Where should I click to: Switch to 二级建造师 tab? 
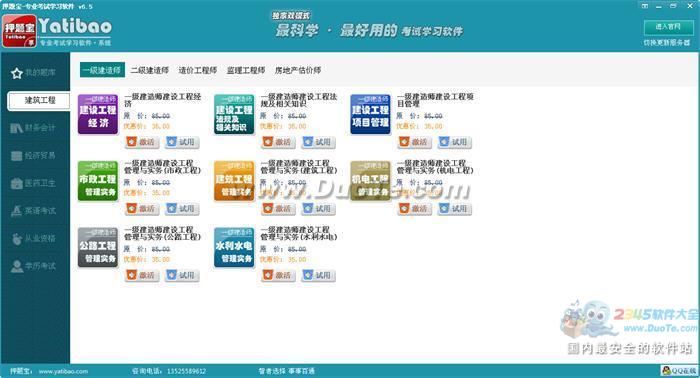[150, 70]
